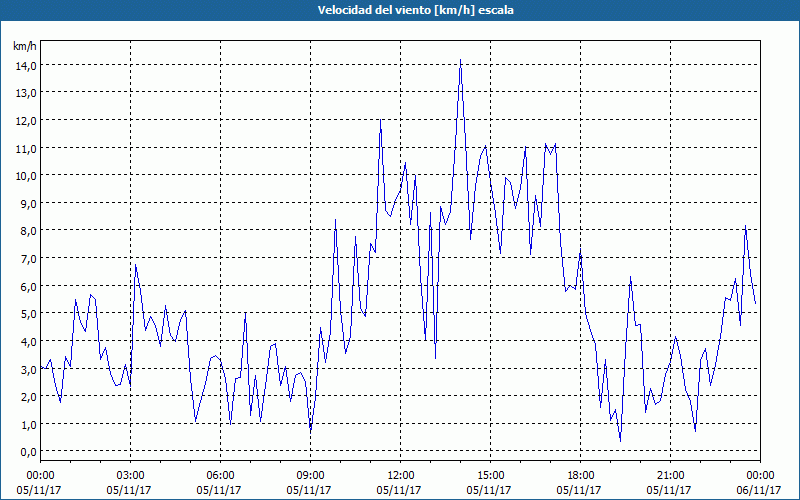Click the '14,0' y-axis label
The width and height of the screenshot is (800, 500).
tap(27, 65)
